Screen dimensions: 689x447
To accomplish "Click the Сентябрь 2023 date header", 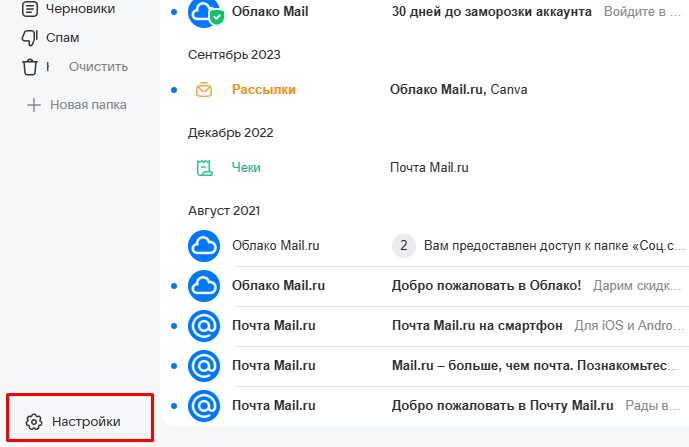I will (234, 55).
